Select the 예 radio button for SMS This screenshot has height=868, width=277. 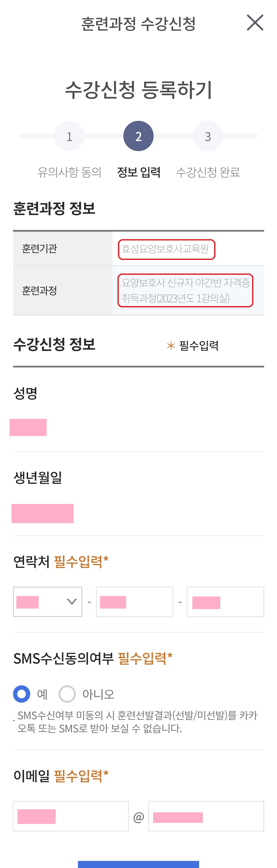pos(22,694)
